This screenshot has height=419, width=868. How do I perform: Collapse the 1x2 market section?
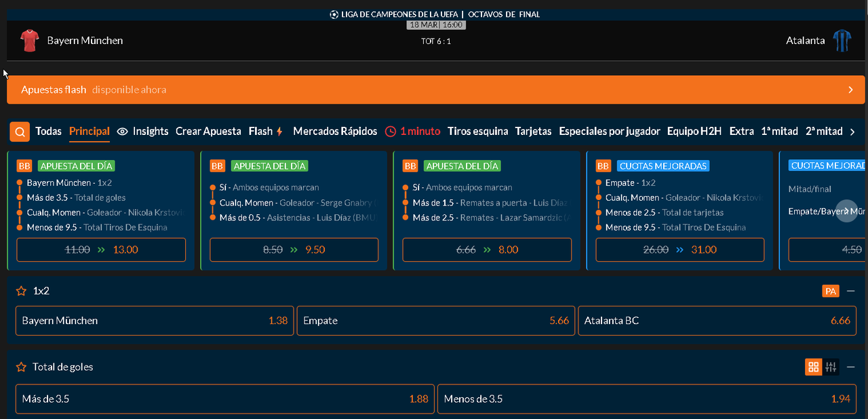pyautogui.click(x=851, y=291)
